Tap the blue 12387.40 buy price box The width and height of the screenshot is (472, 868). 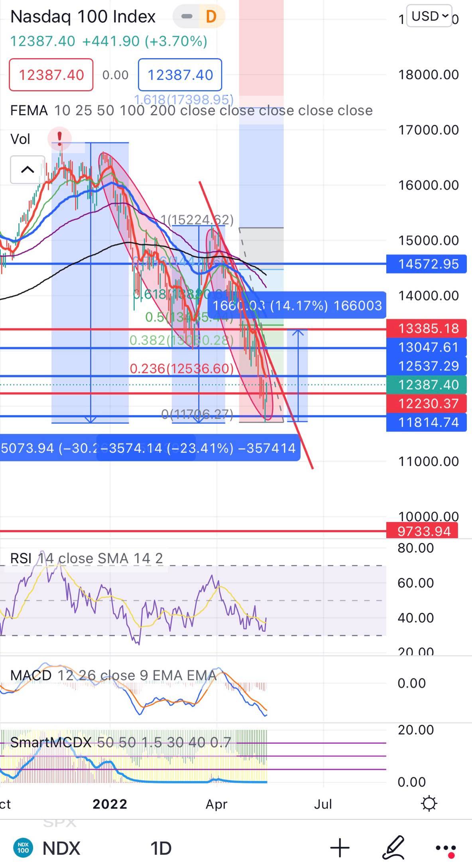click(180, 75)
